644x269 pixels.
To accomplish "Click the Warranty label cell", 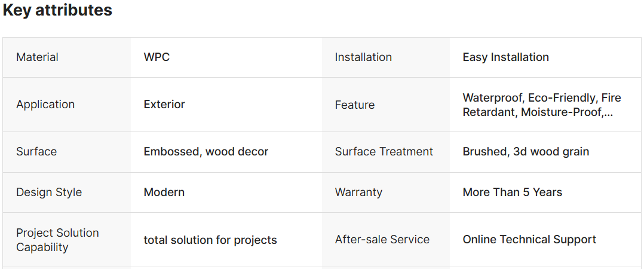I will click(x=358, y=192).
